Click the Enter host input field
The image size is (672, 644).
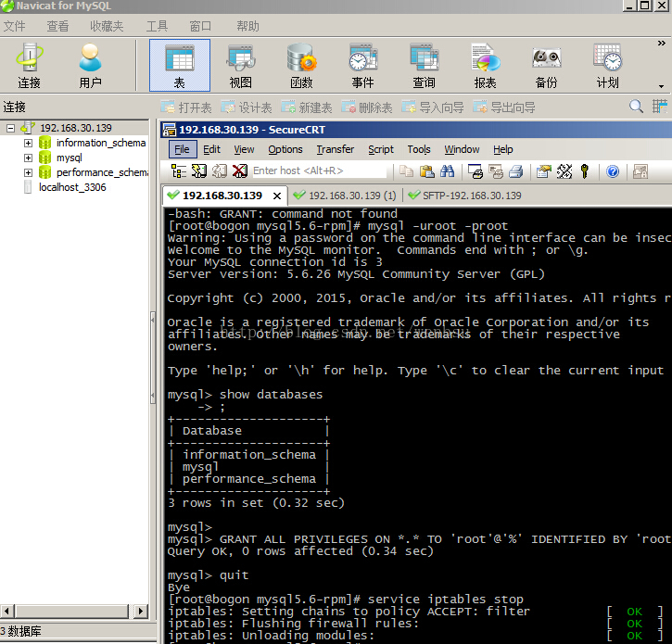[319, 171]
